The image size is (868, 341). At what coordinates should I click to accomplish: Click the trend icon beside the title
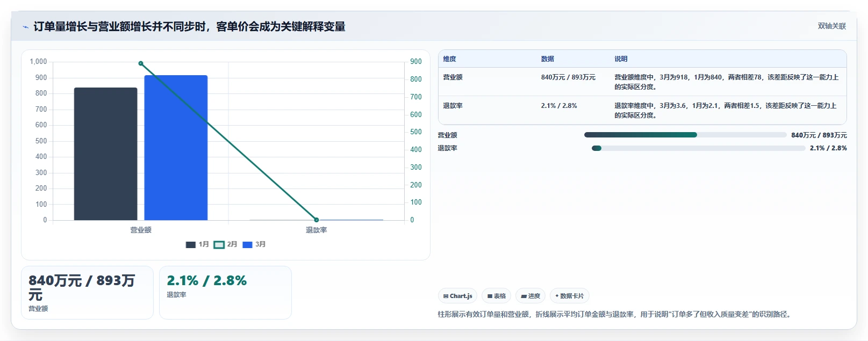click(x=25, y=27)
